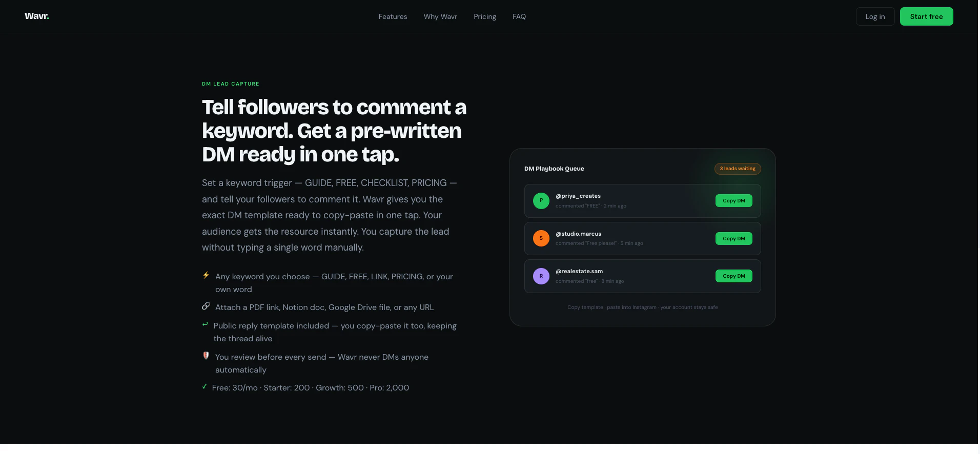
Task: Go to Why Wavr section
Action: coord(440,16)
